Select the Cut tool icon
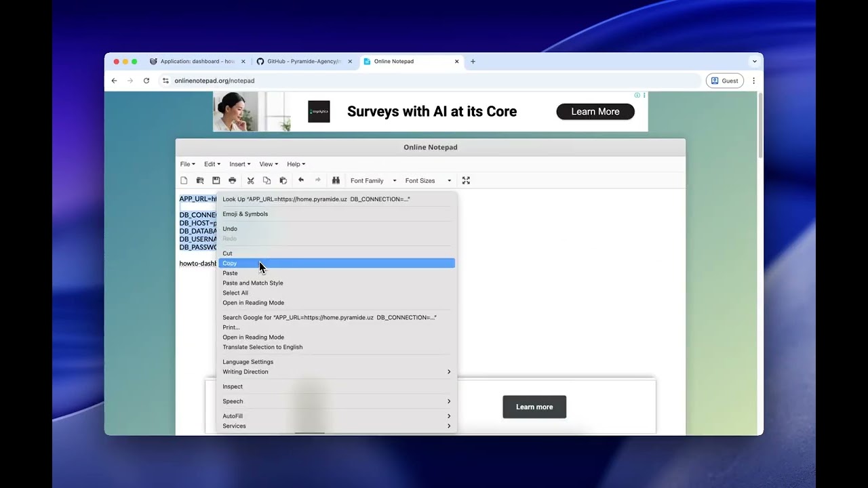Screen dimensions: 868x488 (250, 180)
